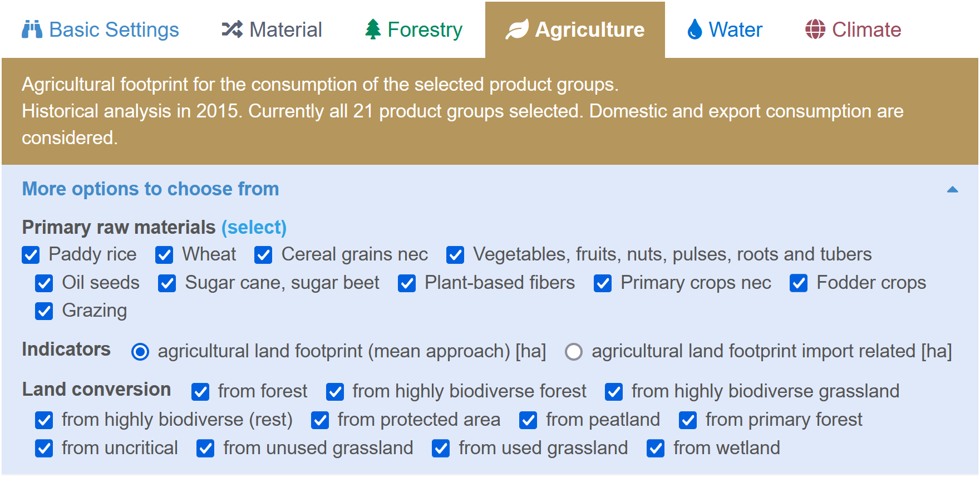This screenshot has height=477, width=980.
Task: Open the Water tab
Action: point(725,29)
